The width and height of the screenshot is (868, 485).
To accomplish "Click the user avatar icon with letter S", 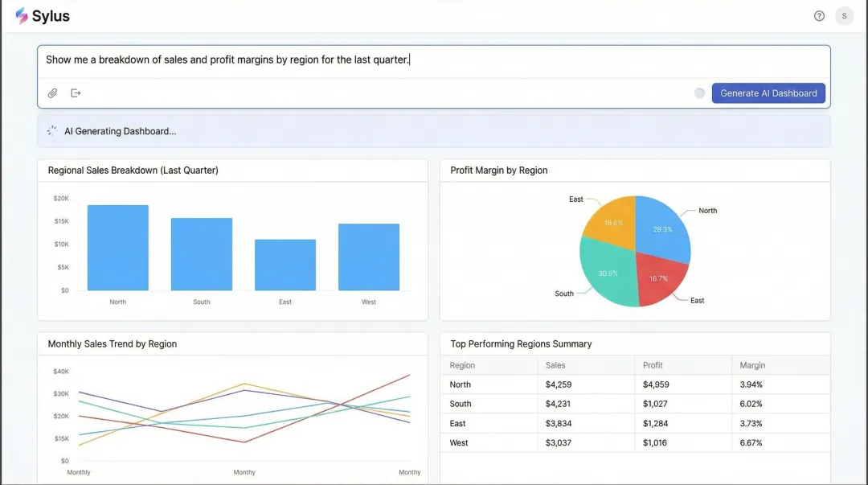I will pyautogui.click(x=844, y=15).
